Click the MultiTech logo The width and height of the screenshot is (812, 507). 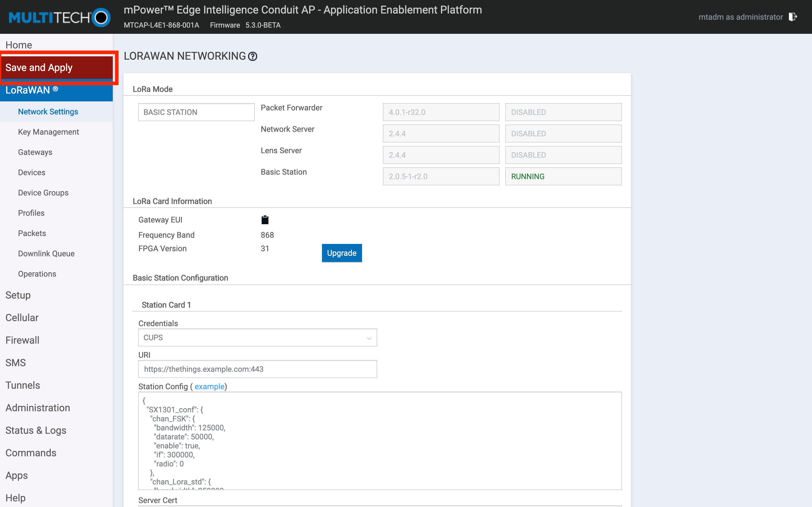(x=59, y=17)
